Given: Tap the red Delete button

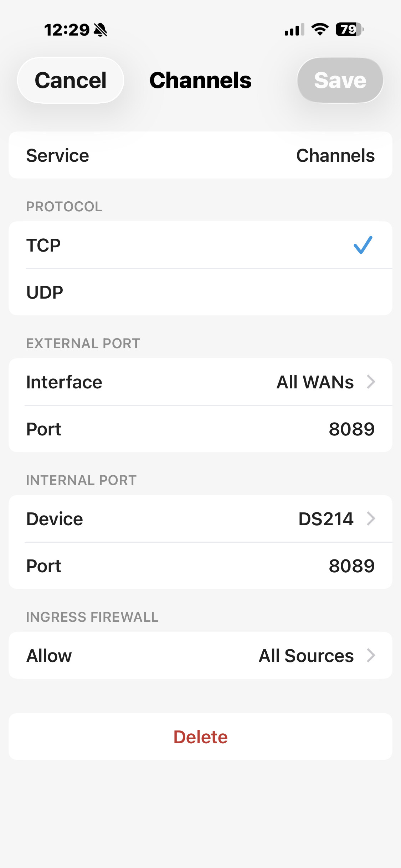Looking at the screenshot, I should coord(200,737).
